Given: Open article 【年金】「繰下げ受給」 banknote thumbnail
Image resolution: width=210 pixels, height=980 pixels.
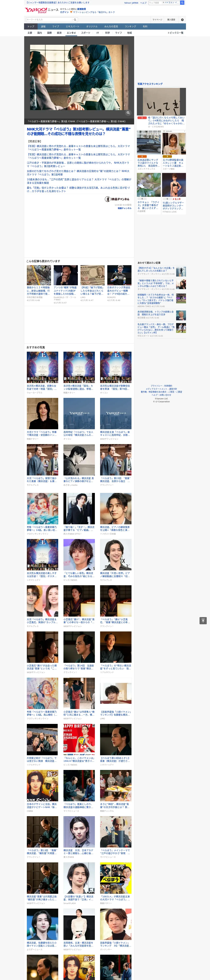Looking at the screenshot, I should 92,275.
